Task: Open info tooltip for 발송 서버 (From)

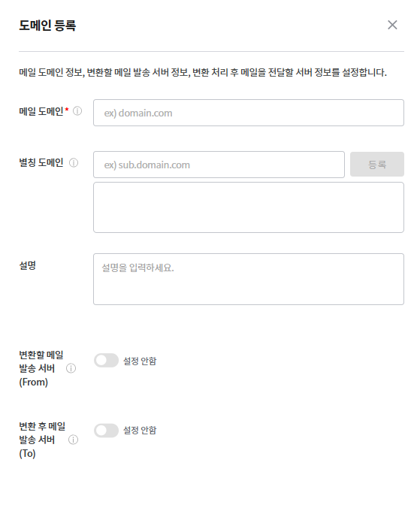Action: [x=71, y=368]
